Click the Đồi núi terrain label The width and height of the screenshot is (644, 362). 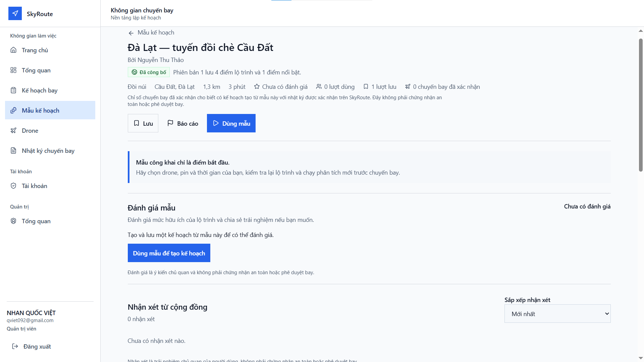(137, 86)
